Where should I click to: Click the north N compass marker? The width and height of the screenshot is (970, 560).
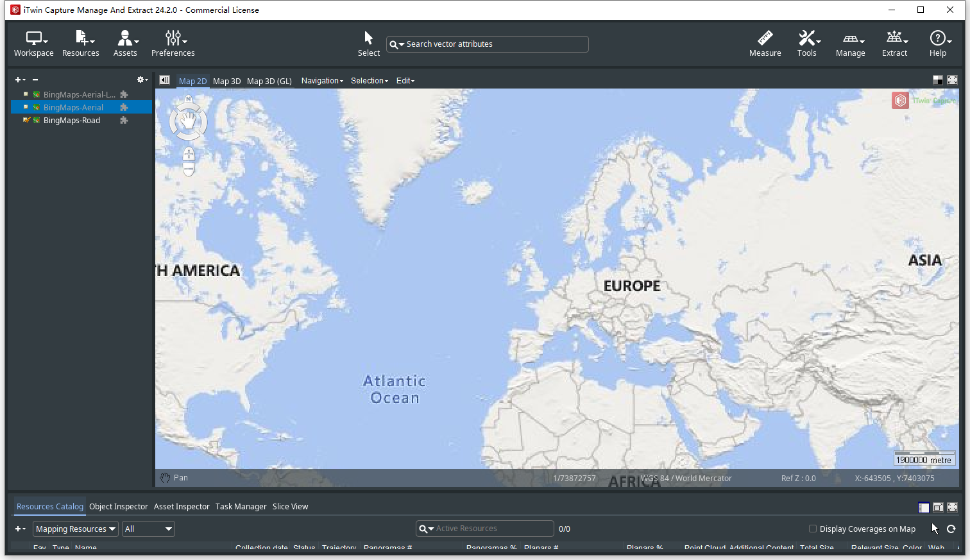pyautogui.click(x=189, y=99)
